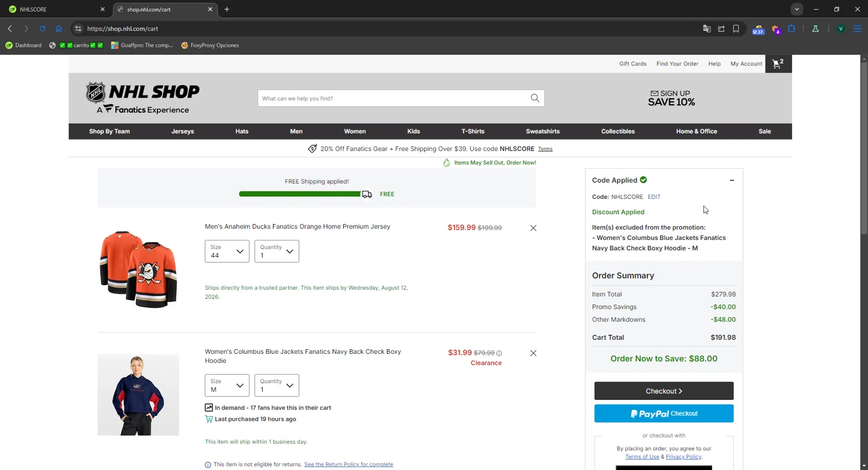868x470 pixels.
Task: Open the Quantity dropdown for the hoodie
Action: (277, 386)
